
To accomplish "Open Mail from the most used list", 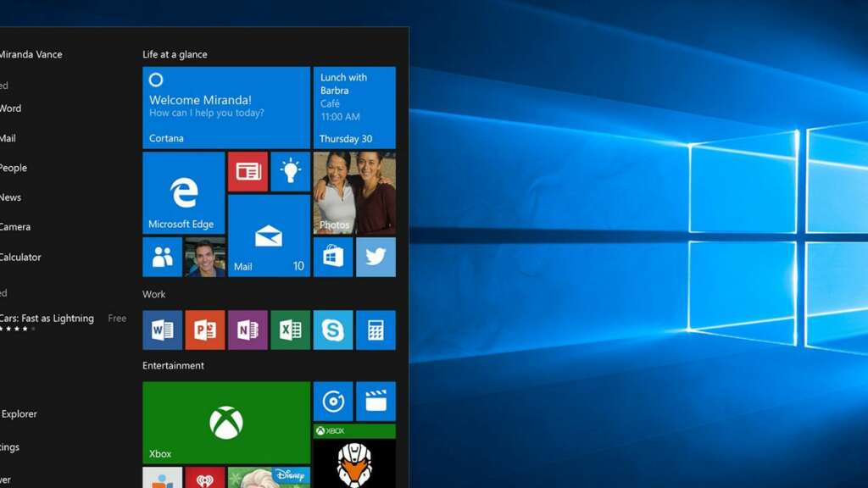I will point(8,138).
